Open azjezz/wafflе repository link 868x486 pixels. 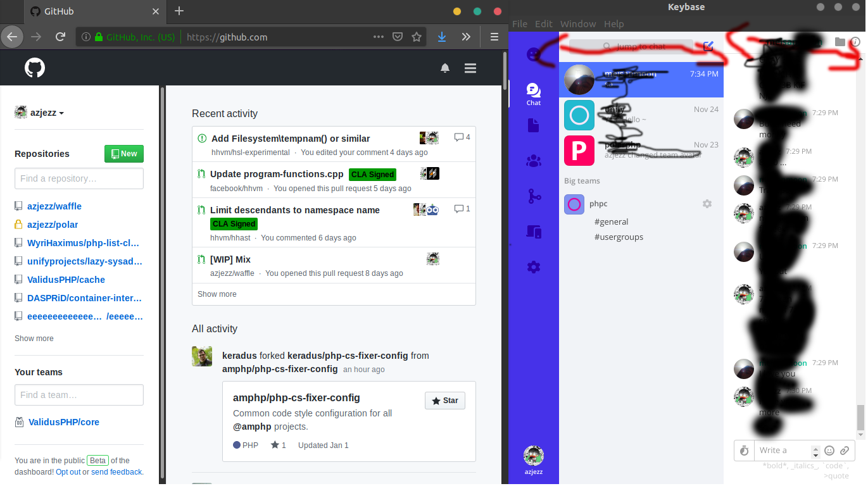[54, 206]
